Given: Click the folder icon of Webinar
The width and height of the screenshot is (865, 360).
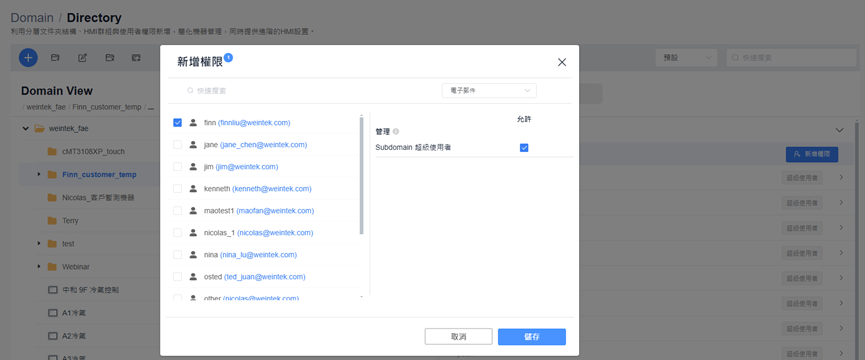Looking at the screenshot, I should [52, 267].
